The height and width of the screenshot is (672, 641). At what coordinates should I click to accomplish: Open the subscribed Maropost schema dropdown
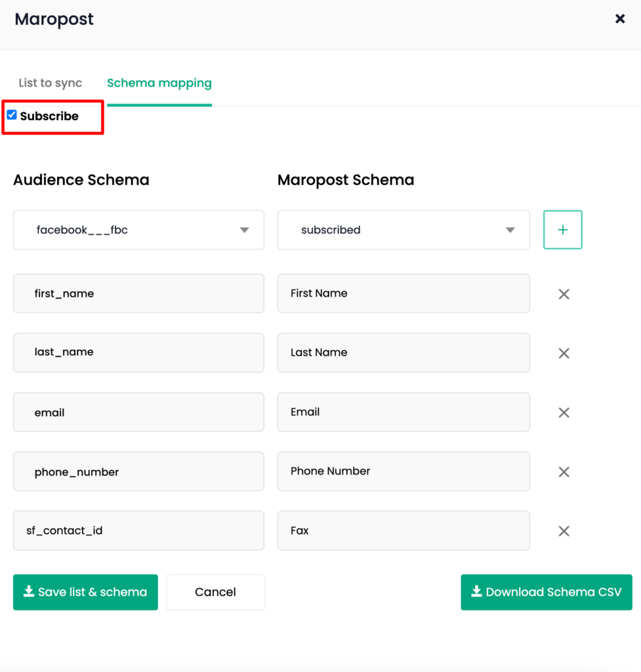click(403, 230)
